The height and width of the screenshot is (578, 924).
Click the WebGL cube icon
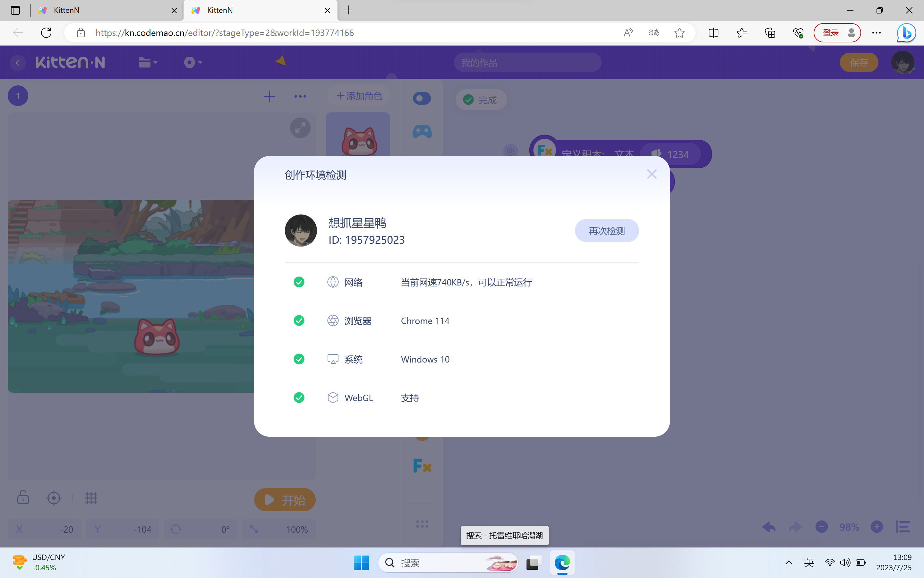pos(333,398)
